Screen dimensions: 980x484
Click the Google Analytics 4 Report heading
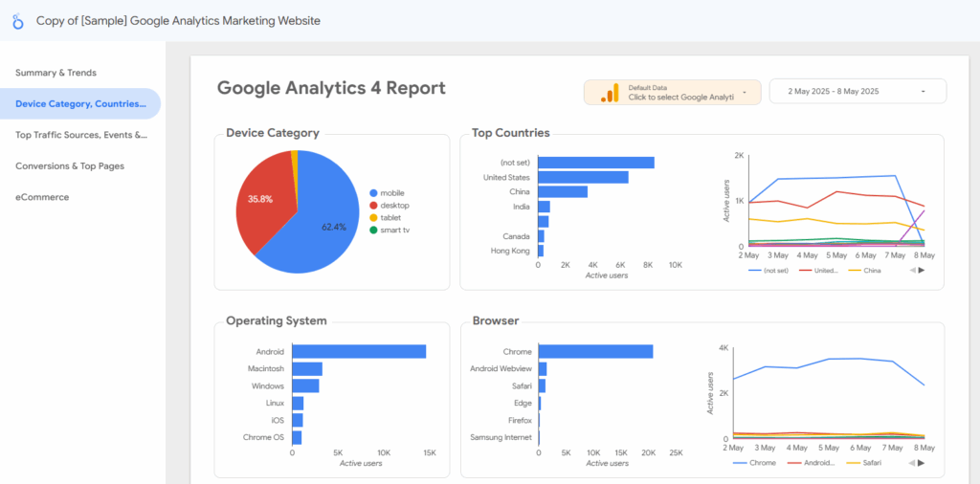pos(331,88)
